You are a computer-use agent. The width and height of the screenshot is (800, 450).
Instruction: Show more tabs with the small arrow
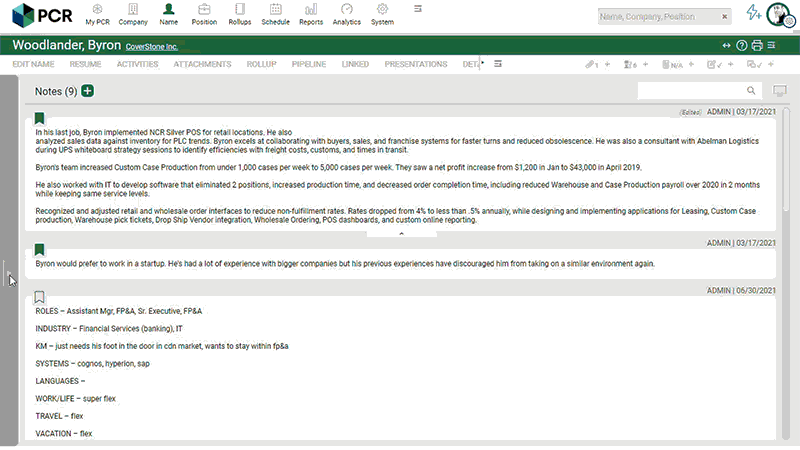pyautogui.click(x=483, y=63)
